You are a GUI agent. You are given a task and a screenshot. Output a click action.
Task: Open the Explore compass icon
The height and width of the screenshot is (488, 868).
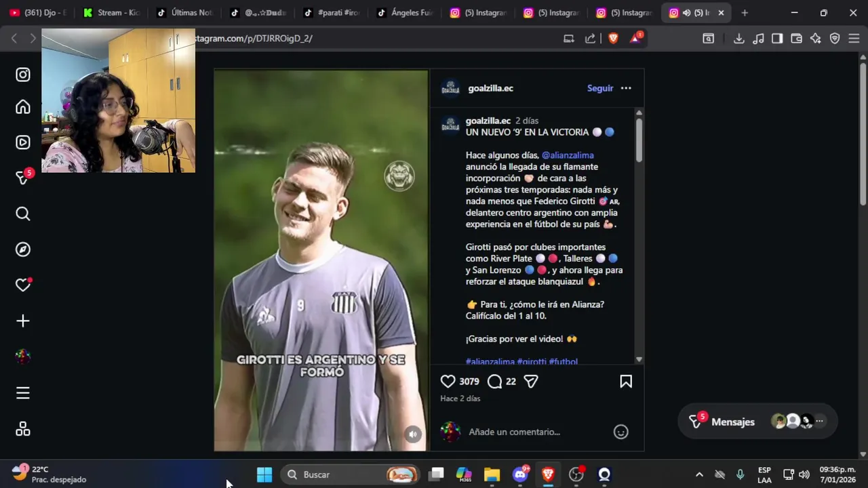click(23, 249)
